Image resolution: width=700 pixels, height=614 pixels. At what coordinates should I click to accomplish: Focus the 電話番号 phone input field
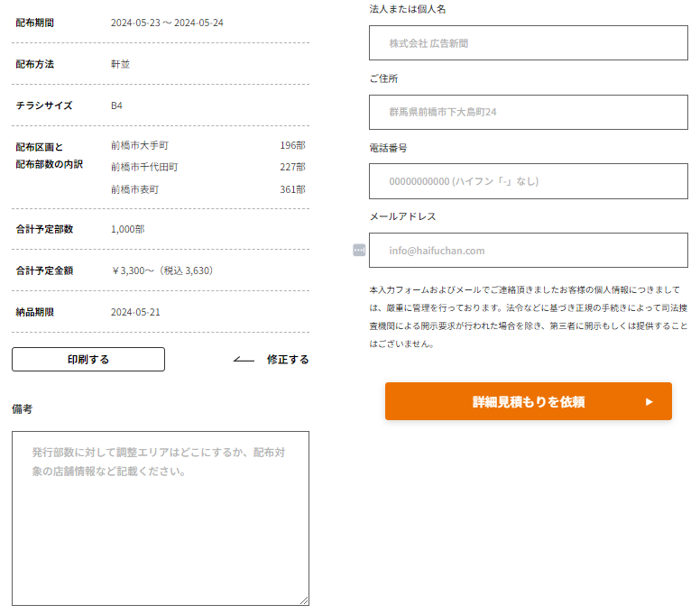pyautogui.click(x=528, y=181)
